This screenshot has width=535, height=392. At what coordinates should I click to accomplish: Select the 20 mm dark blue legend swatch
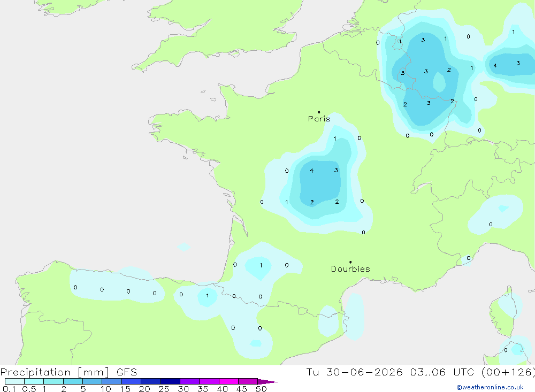tap(150, 381)
